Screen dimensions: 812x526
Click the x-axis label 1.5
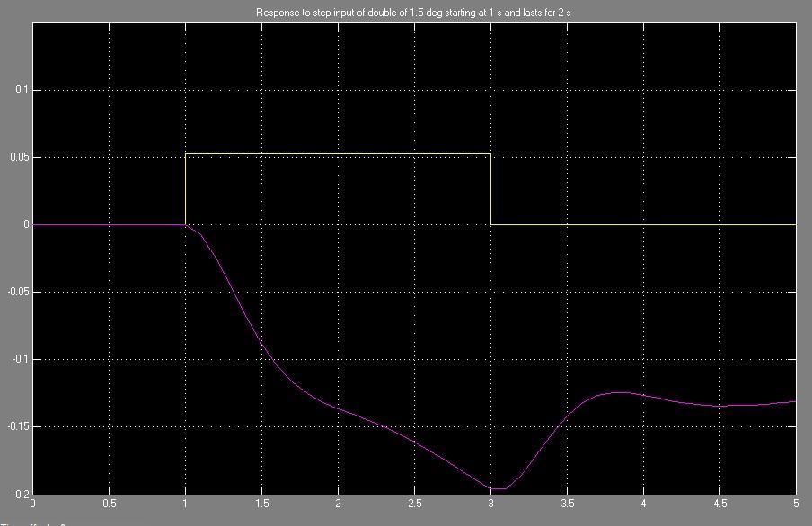pos(261,505)
